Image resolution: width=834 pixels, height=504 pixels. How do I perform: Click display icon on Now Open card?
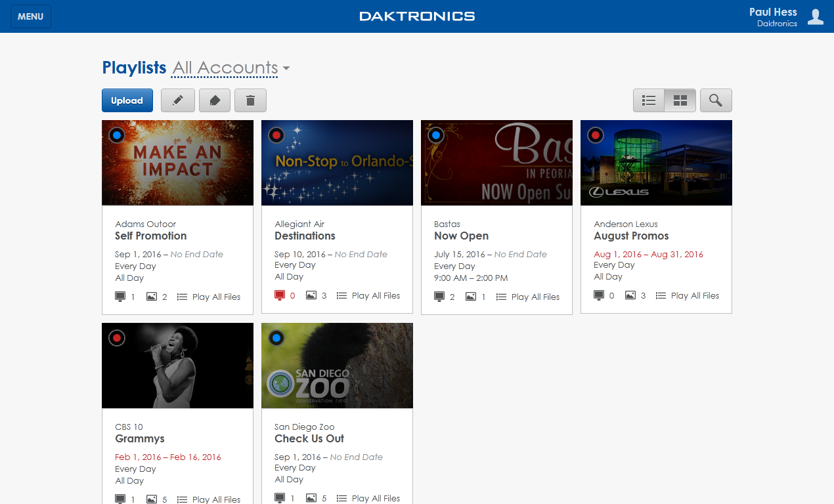click(x=439, y=297)
